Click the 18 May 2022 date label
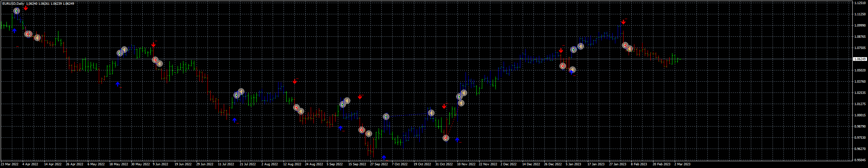 (x=119, y=164)
